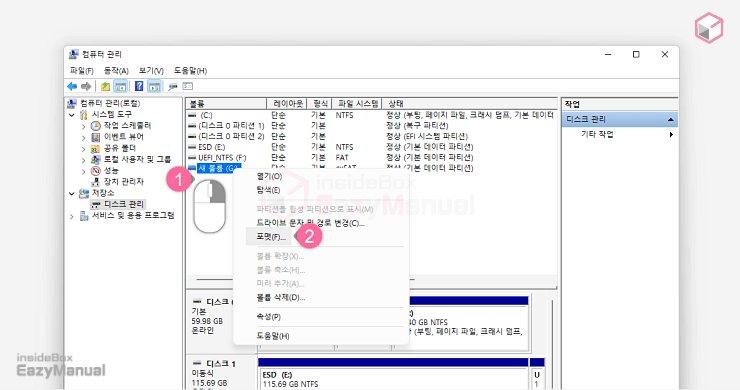Select 작업 스케줄러 clock icon
This screenshot has width=740, height=390.
pyautogui.click(x=96, y=126)
